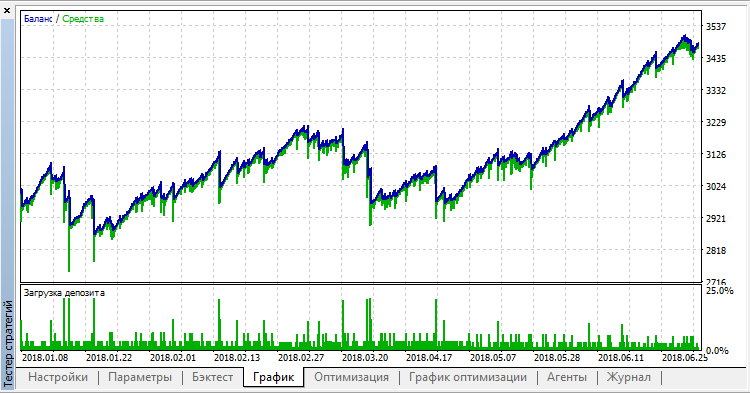Click the 2018.06.25 date label
The width and height of the screenshot is (750, 394).
684,358
